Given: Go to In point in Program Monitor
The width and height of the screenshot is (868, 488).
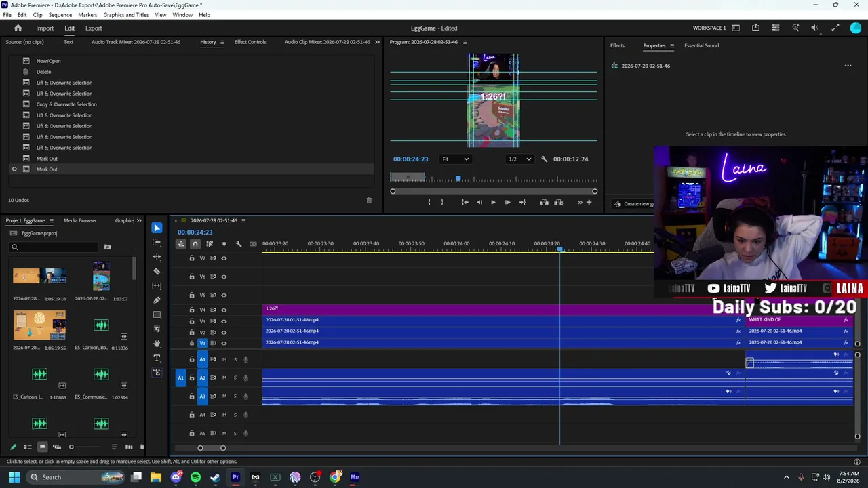Looking at the screenshot, I should 465,202.
